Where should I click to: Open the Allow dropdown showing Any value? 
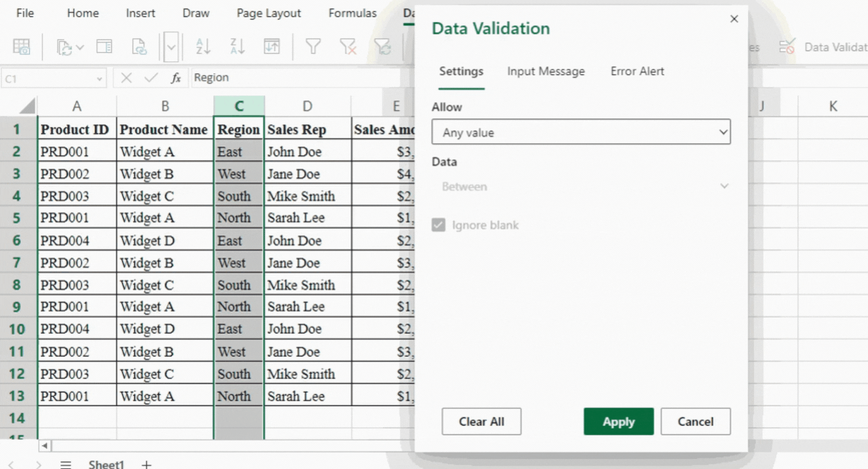[581, 132]
